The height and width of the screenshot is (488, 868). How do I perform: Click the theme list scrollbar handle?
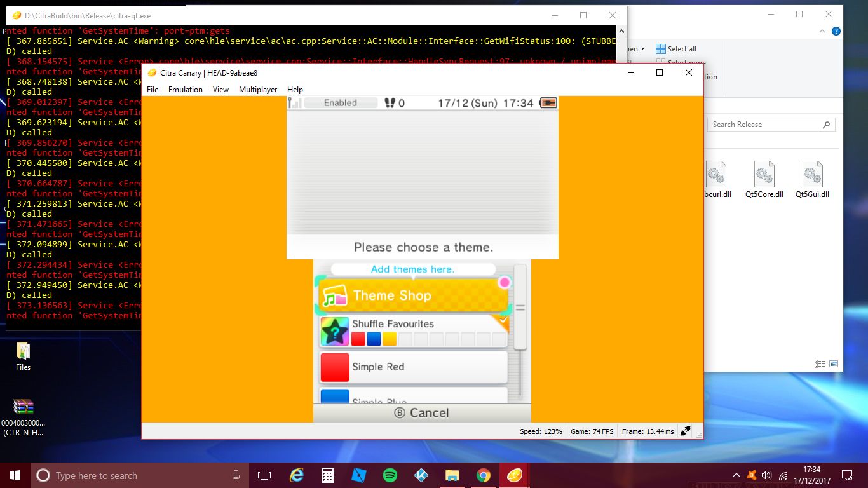[x=520, y=308]
